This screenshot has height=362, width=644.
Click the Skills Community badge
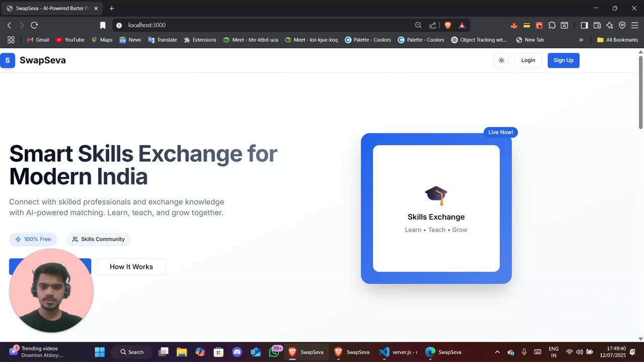pos(98,239)
